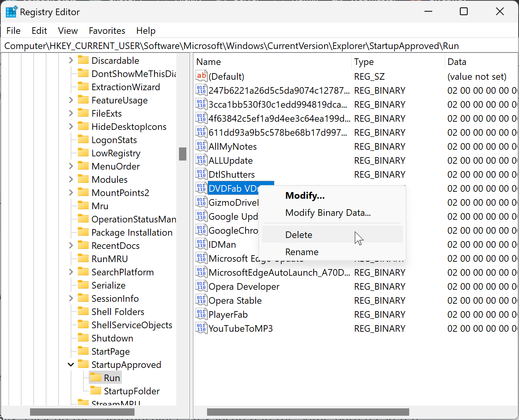Open the Edit menu

(x=39, y=31)
